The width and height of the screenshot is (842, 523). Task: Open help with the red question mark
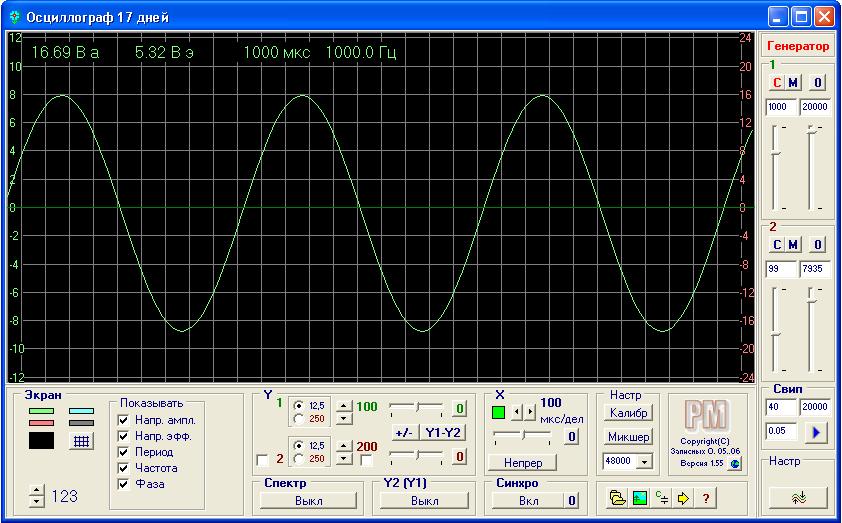pyautogui.click(x=706, y=498)
